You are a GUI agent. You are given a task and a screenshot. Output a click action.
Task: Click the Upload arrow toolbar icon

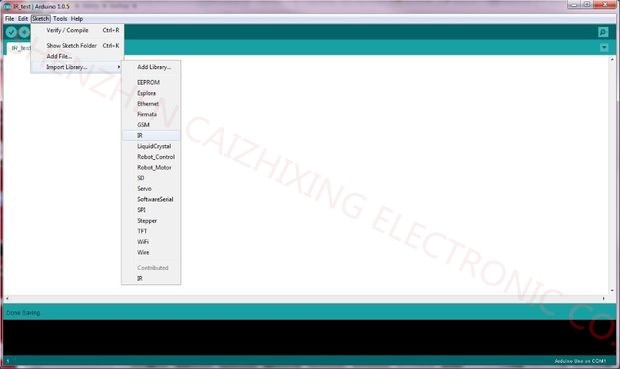coord(24,32)
